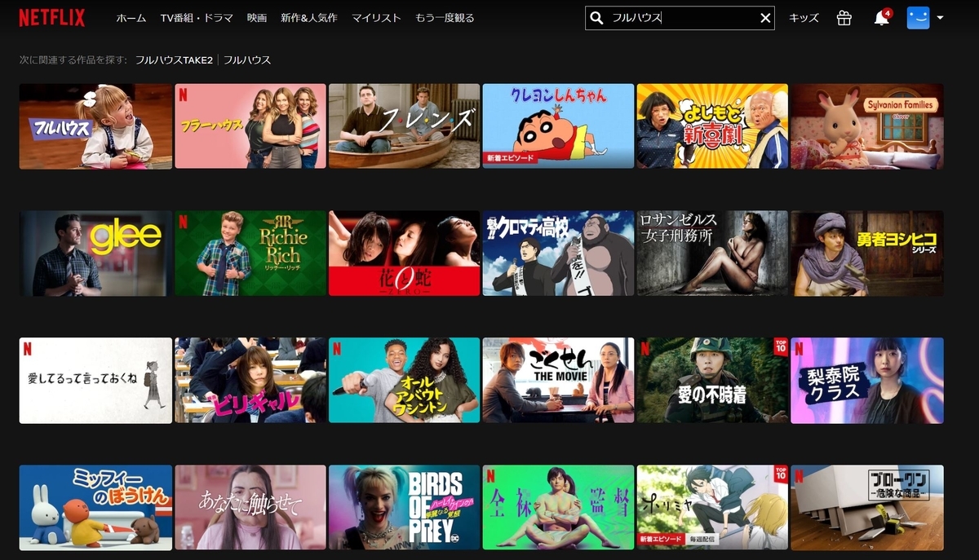Open the オール・アバウト・ワシントン thumbnail
This screenshot has height=560, width=979.
click(x=404, y=381)
